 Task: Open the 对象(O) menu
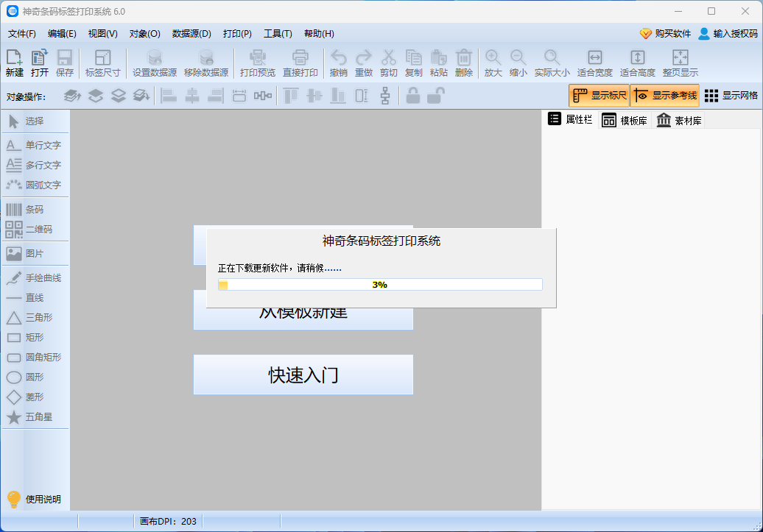pos(145,34)
